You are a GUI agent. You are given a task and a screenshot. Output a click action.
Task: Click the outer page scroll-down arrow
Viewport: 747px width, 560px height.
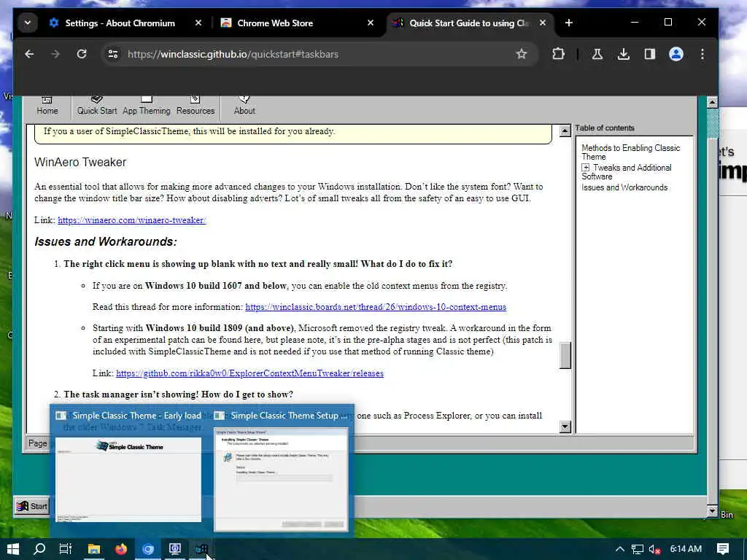coord(712,511)
